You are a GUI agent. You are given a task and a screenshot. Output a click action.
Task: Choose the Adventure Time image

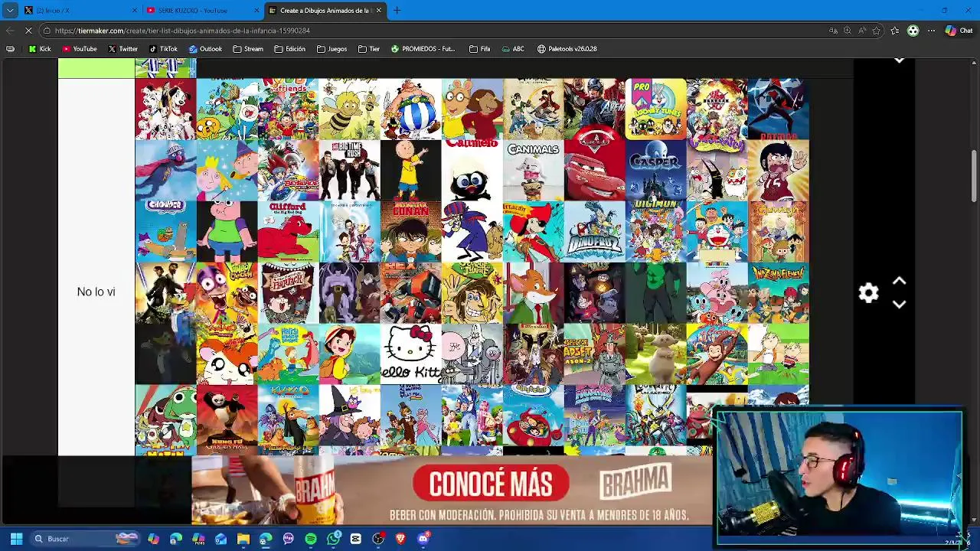[x=227, y=109]
